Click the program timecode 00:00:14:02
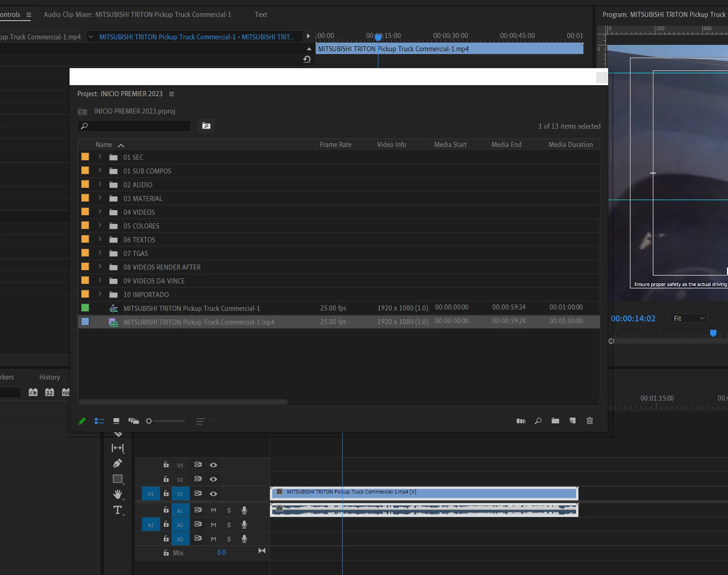 click(633, 319)
